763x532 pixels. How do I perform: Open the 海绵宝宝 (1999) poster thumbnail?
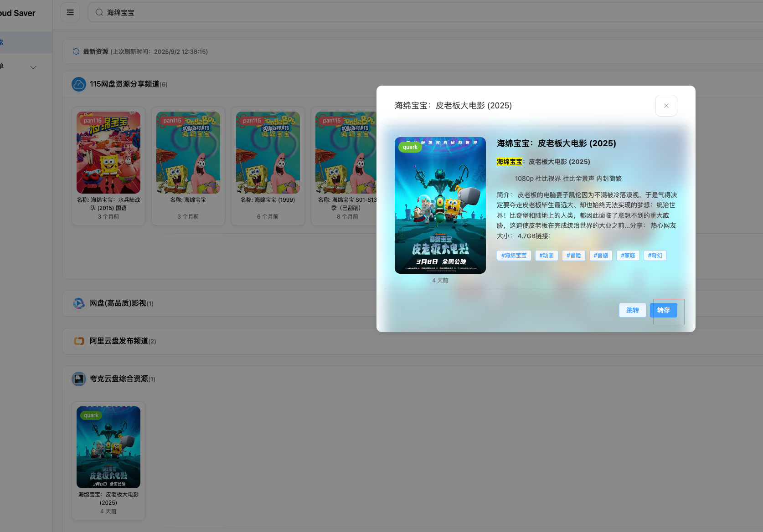pyautogui.click(x=268, y=152)
